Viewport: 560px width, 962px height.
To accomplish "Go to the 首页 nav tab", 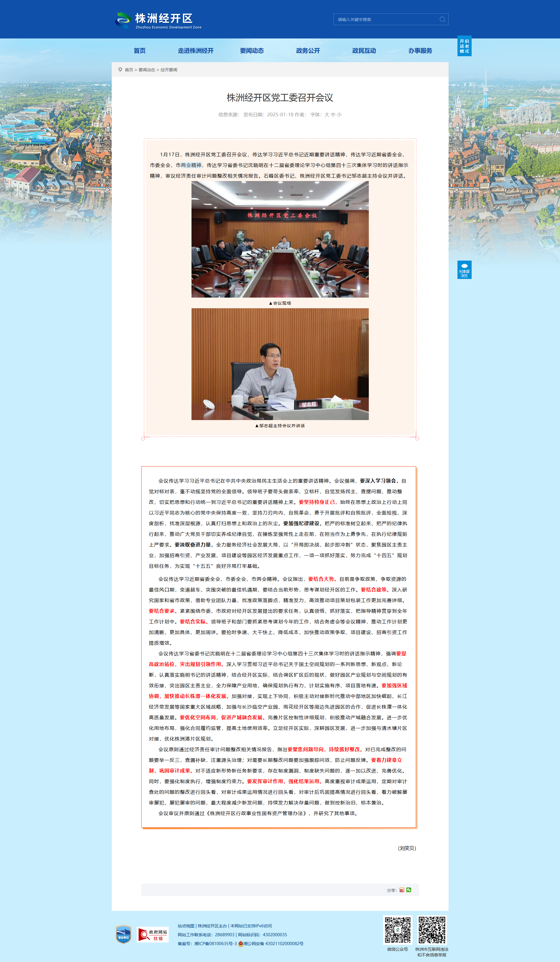I will click(x=139, y=51).
